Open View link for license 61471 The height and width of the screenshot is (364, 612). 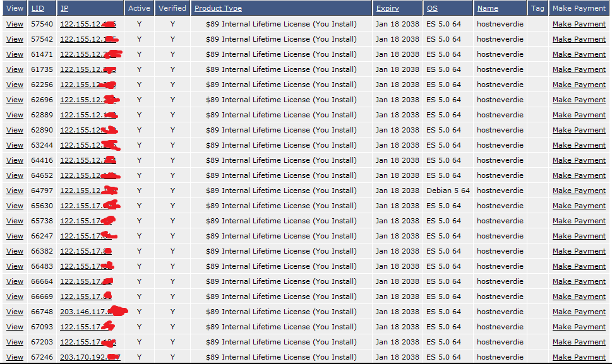(x=15, y=54)
